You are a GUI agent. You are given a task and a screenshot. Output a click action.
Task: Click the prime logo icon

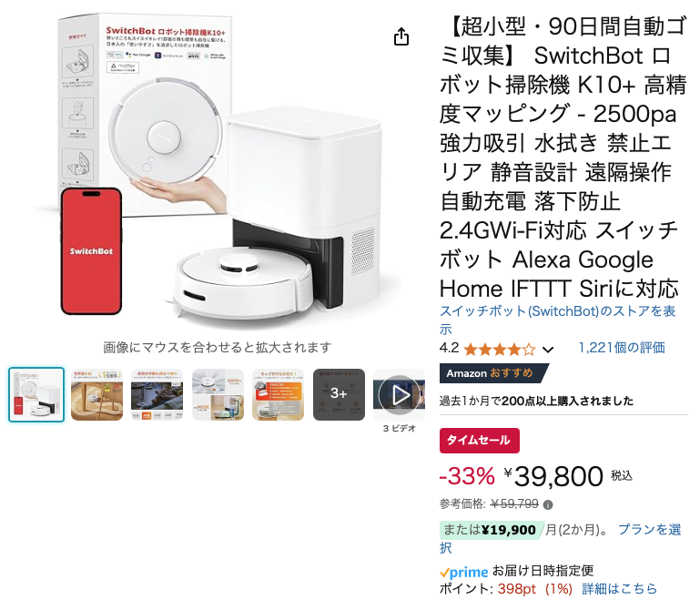[x=464, y=572]
